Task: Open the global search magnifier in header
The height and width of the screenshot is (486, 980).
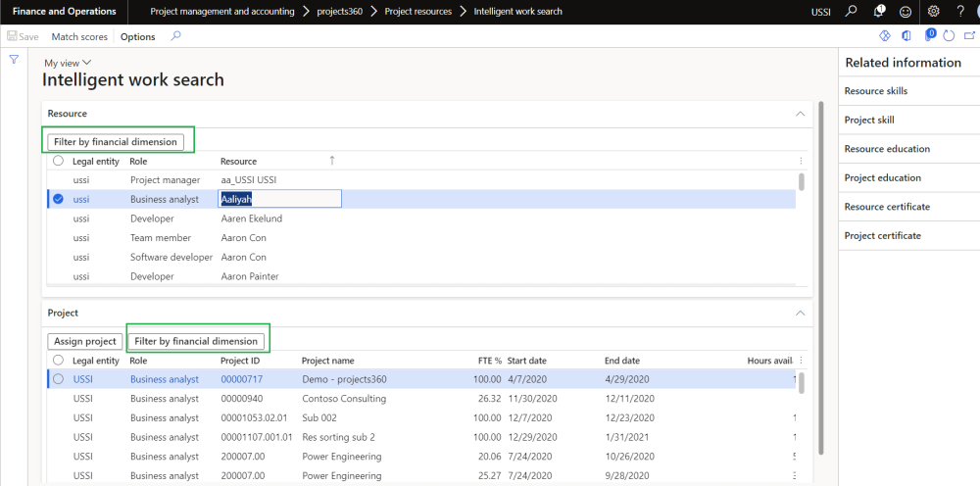Action: click(851, 12)
